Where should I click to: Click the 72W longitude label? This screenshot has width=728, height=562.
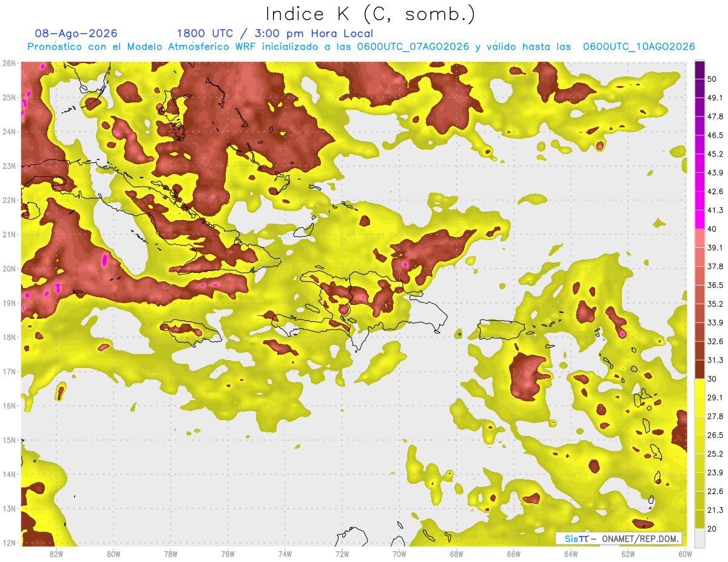click(x=342, y=554)
